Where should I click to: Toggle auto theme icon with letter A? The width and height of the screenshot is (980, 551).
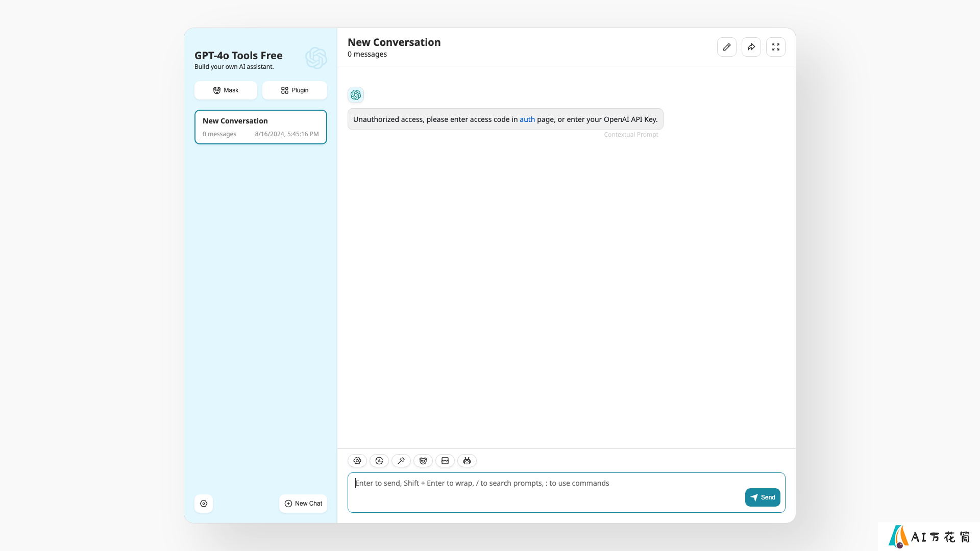(379, 461)
